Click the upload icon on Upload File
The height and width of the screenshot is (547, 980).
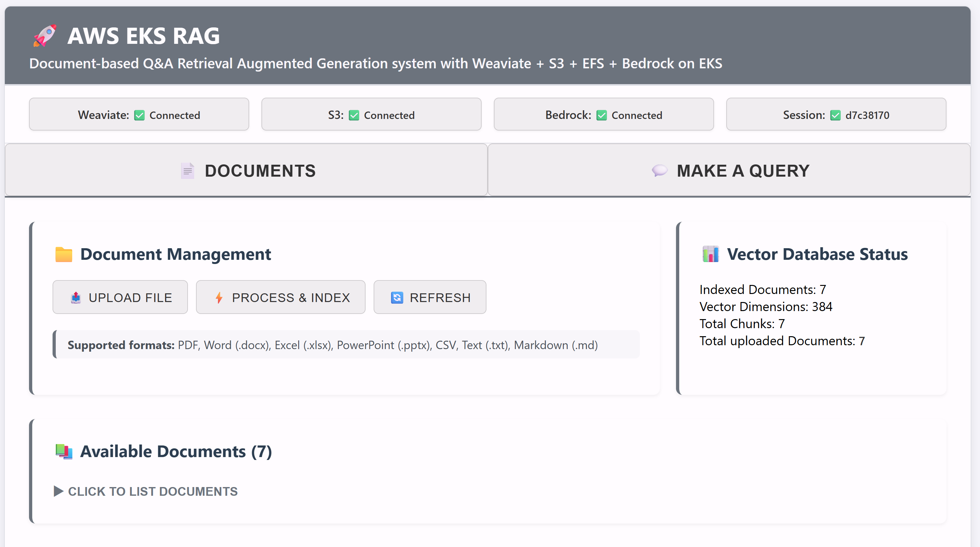tap(76, 298)
